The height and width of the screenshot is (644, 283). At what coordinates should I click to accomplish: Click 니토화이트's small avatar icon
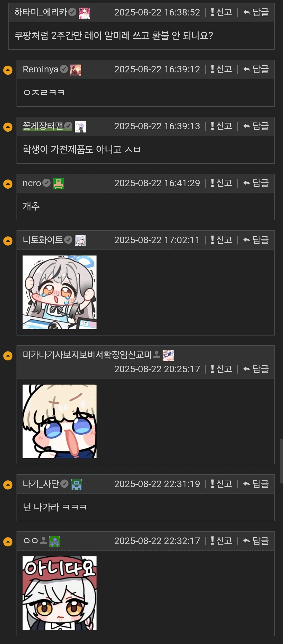(80, 241)
